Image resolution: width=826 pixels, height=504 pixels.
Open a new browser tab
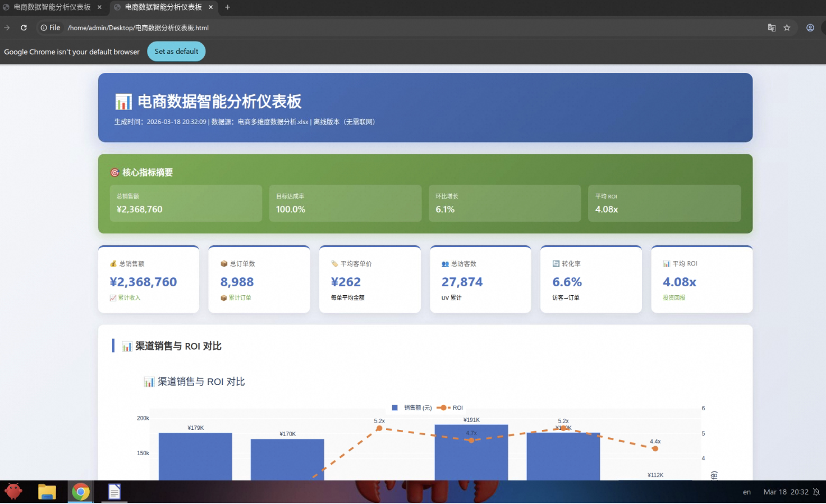227,7
